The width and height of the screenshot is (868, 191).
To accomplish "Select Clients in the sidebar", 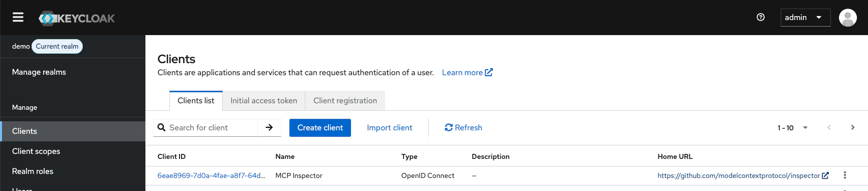I will pos(73,131).
